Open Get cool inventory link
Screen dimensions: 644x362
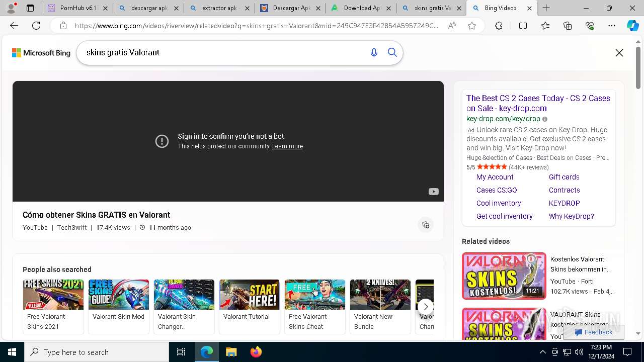pos(504,216)
